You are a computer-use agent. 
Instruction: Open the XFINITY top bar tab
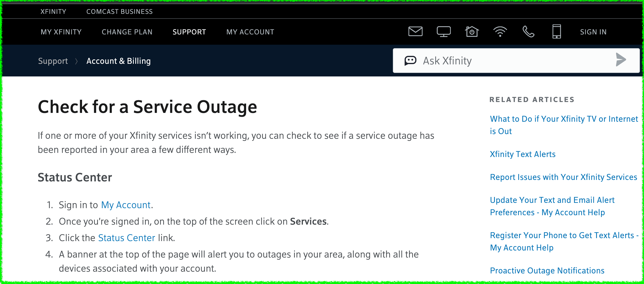pos(53,11)
